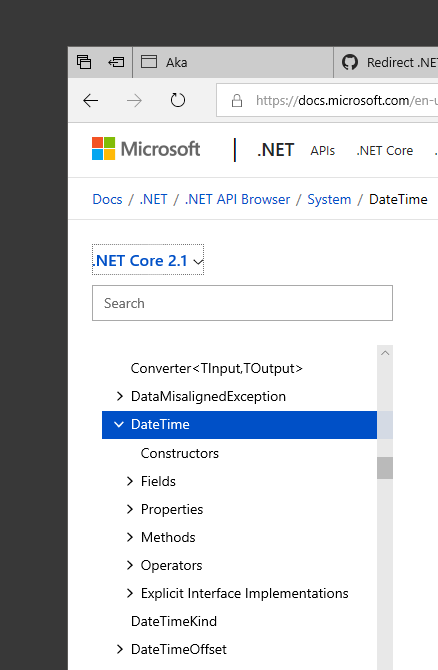Screen dimensions: 438x670
Task: Open the .NET Core 2.1 version dropdown
Action: tap(148, 260)
